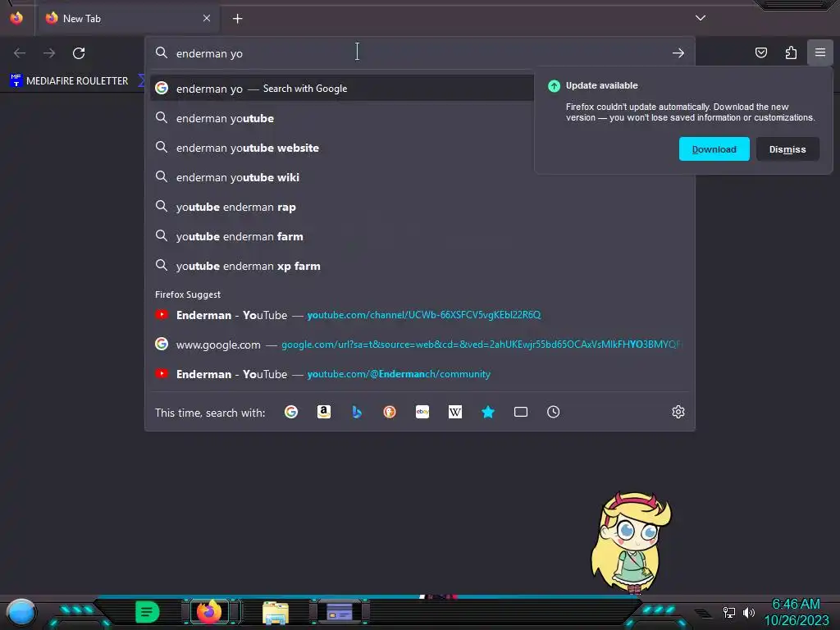Open search settings gear icon

(x=678, y=412)
